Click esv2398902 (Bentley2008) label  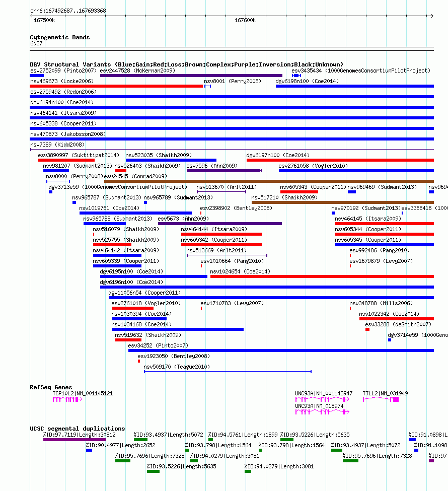(x=236, y=208)
